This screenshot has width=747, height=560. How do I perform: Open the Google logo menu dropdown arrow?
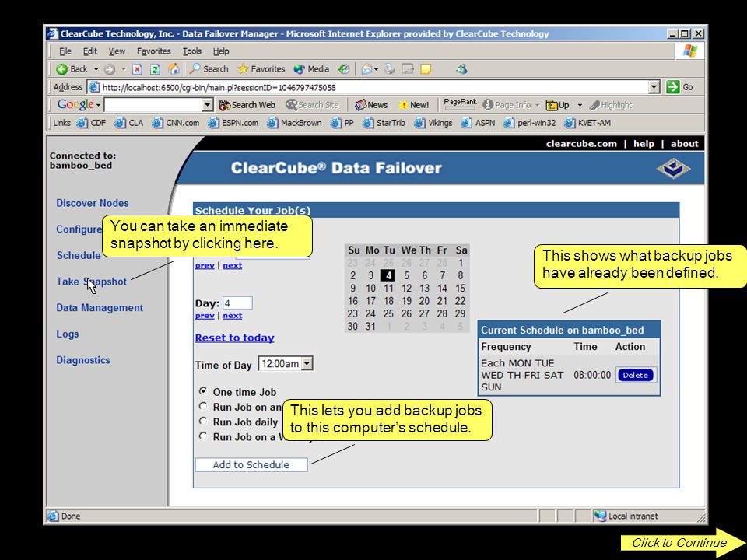click(98, 105)
